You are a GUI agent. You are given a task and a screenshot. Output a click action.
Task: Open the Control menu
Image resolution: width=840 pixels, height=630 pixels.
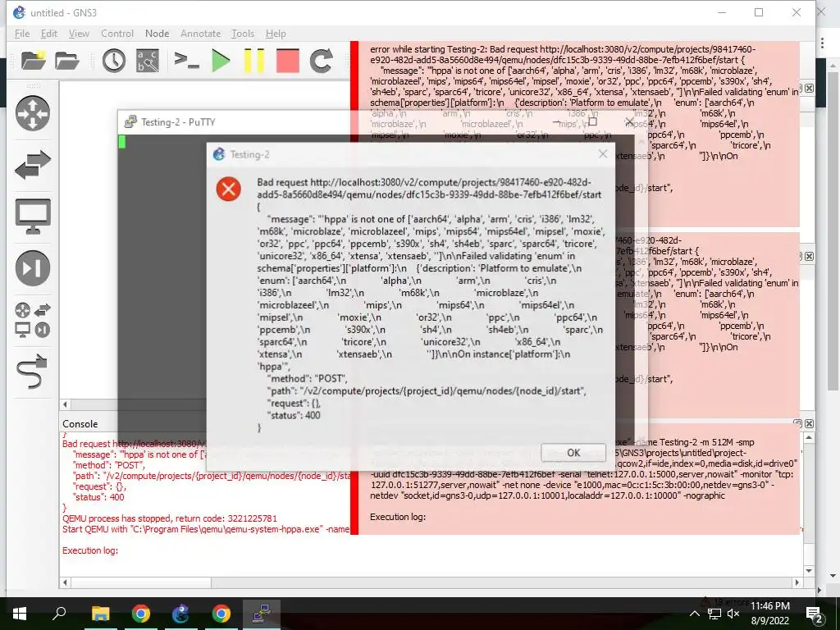coord(116,33)
